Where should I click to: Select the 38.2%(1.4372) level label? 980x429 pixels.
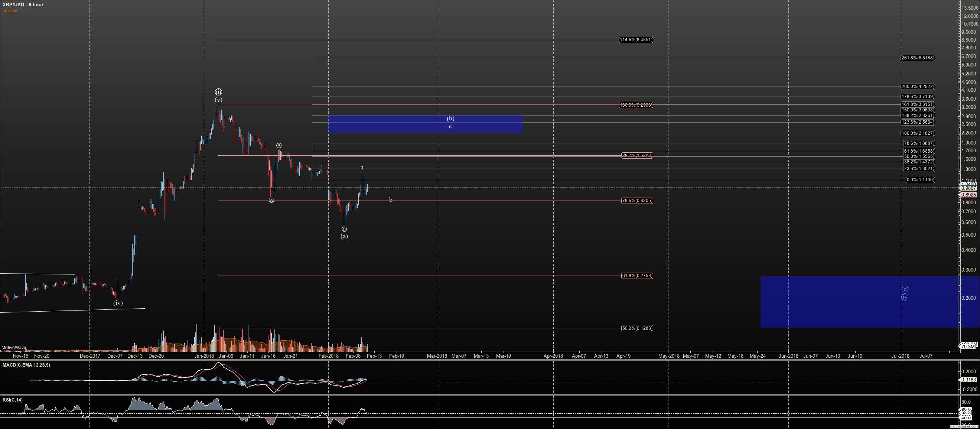[x=919, y=162]
